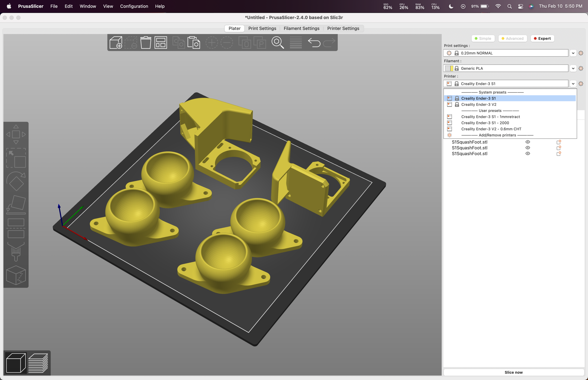
Task: Click the Undo arrow in the toolbar
Action: pos(314,42)
